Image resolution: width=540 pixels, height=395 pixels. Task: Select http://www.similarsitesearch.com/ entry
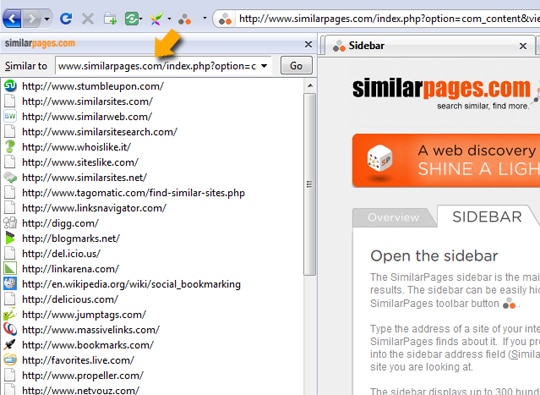click(100, 132)
